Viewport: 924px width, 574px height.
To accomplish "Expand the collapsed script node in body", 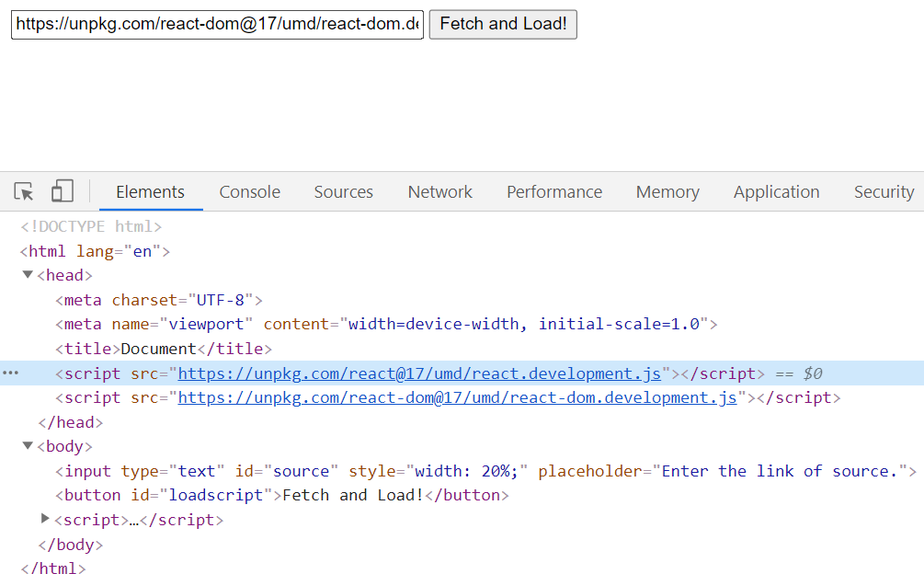I will [45, 519].
